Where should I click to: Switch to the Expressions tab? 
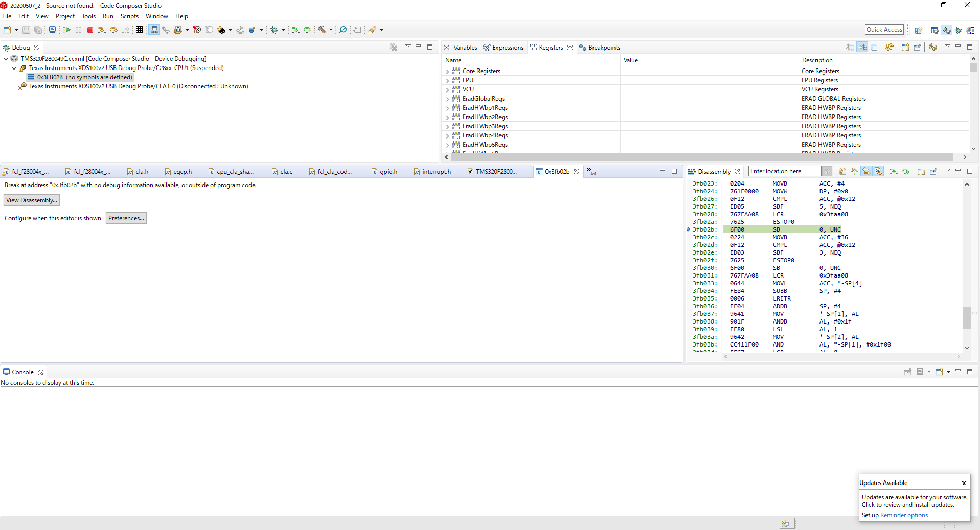tap(504, 48)
